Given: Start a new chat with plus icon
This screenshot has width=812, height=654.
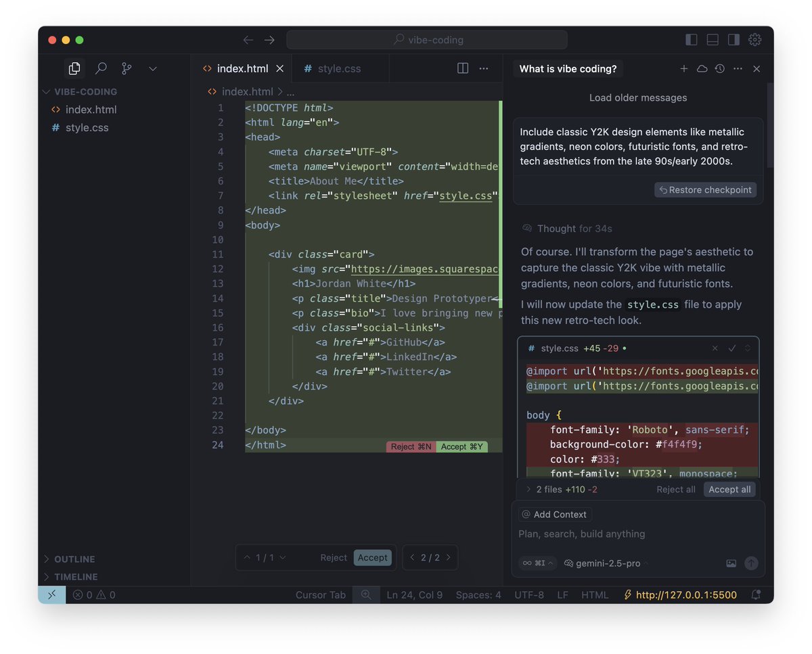Looking at the screenshot, I should point(684,69).
